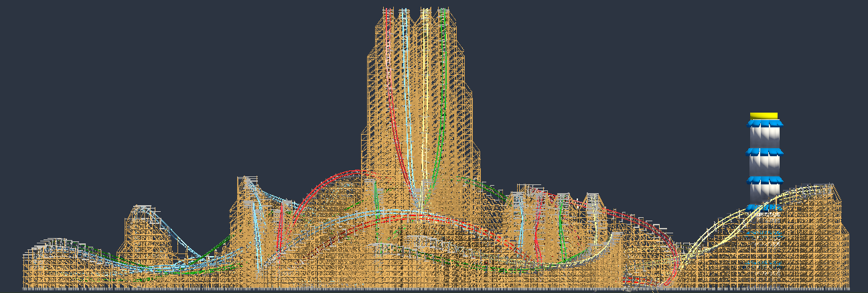Select the green track rising in the left valley
The image size is (868, 293).
214,248
